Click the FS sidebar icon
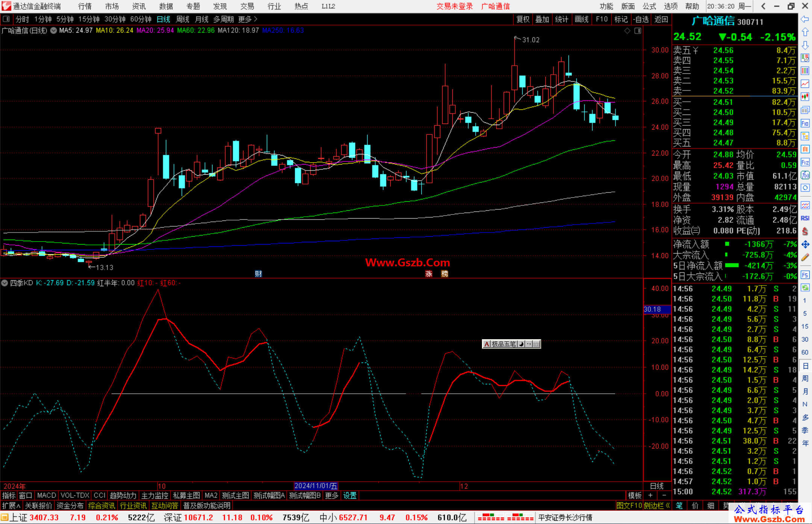This screenshot has width=812, height=524. tap(805, 275)
